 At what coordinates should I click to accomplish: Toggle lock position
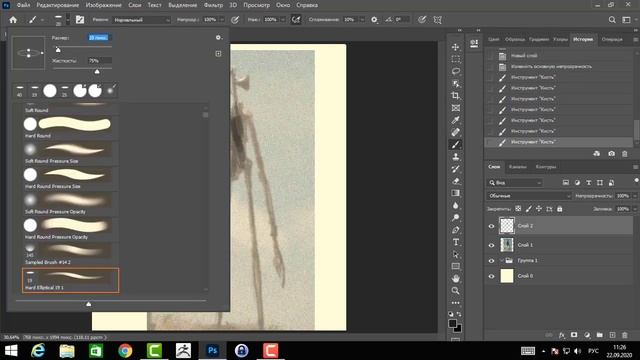(539, 209)
